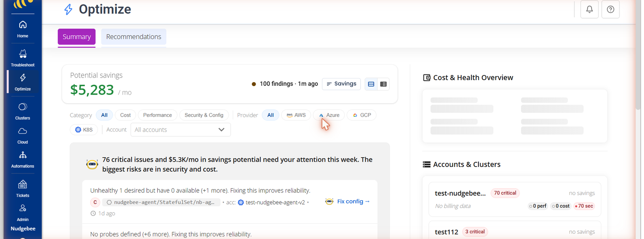Filter provider by GCP
This screenshot has height=239, width=644.
coord(361,115)
